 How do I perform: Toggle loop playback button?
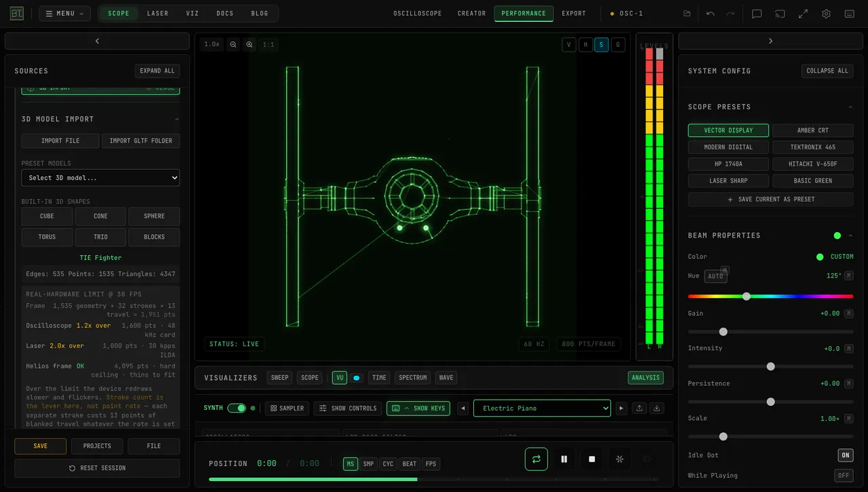(x=536, y=459)
